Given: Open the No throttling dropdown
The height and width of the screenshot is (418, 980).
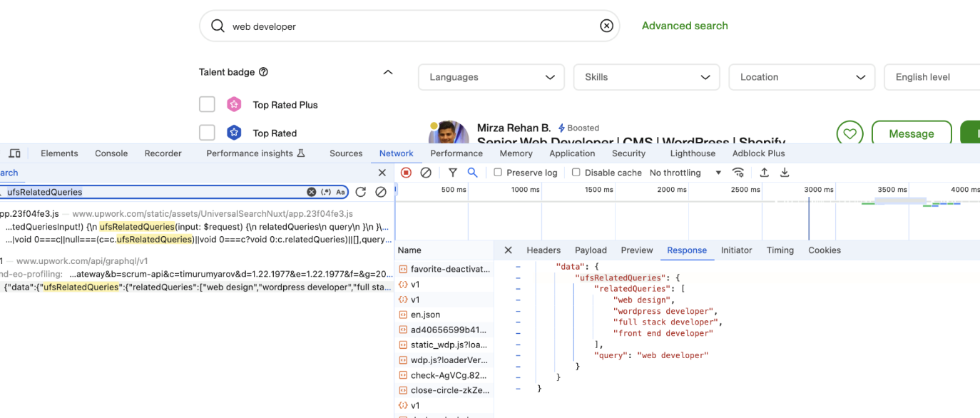Looking at the screenshot, I should [x=685, y=173].
